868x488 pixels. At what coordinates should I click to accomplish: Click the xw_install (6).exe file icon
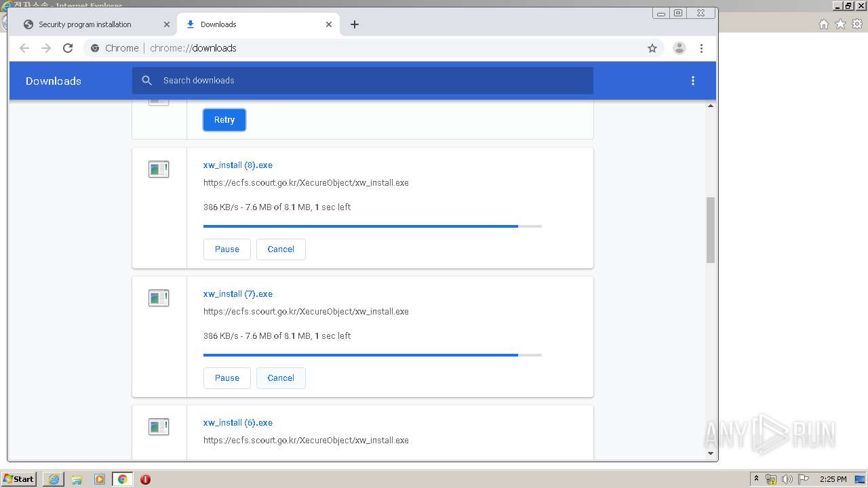(x=159, y=427)
